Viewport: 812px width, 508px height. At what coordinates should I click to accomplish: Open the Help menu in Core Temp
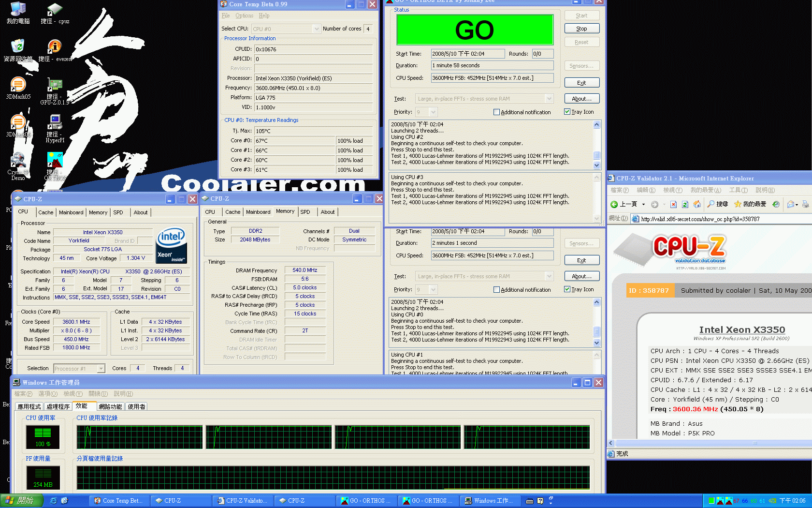tap(264, 15)
